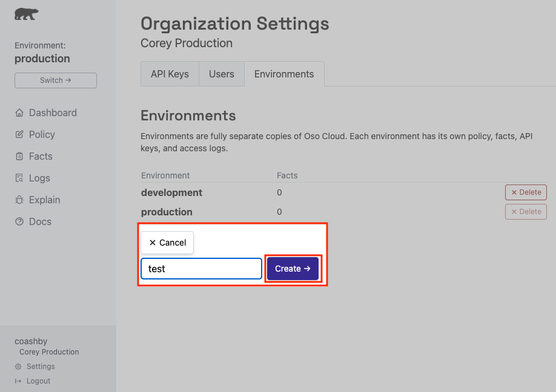
Task: Switch to the API Keys tab
Action: (170, 74)
